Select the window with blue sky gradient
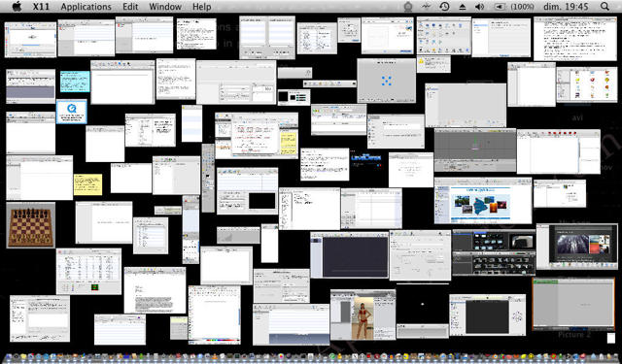 [x=292, y=324]
